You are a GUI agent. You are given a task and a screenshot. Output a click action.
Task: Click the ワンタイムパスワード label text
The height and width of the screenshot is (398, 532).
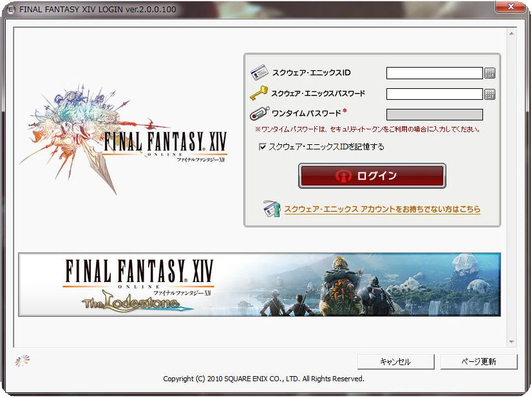(307, 113)
